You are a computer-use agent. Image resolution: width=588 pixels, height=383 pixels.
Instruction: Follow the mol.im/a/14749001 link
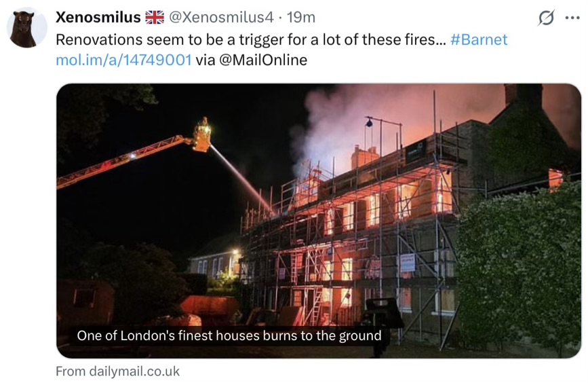pyautogui.click(x=123, y=60)
